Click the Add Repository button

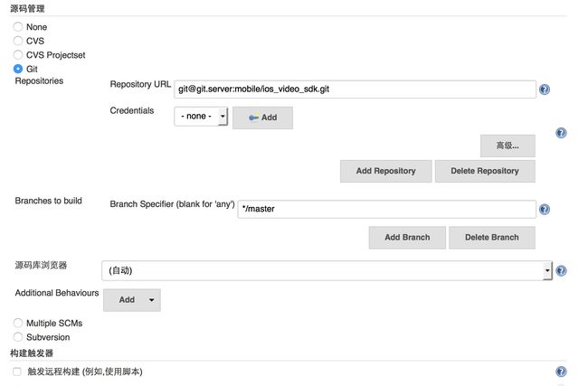tap(386, 171)
